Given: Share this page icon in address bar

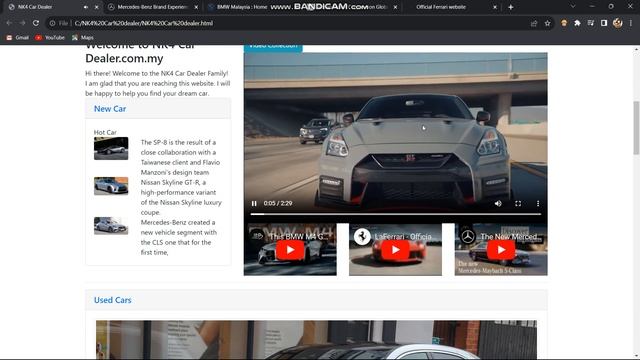Looking at the screenshot, I should (x=534, y=23).
